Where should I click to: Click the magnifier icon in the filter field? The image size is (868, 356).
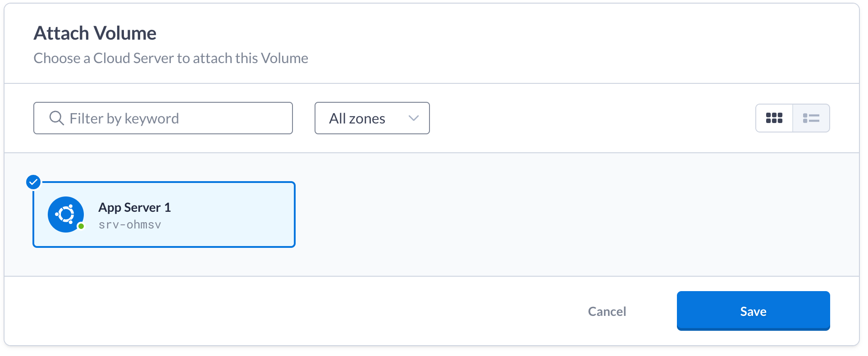click(56, 118)
